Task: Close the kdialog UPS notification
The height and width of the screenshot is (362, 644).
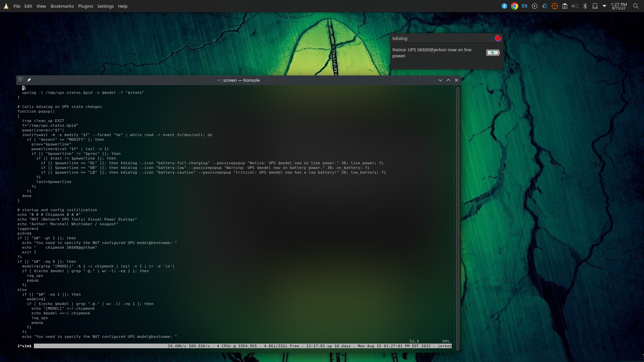Action: point(498,38)
